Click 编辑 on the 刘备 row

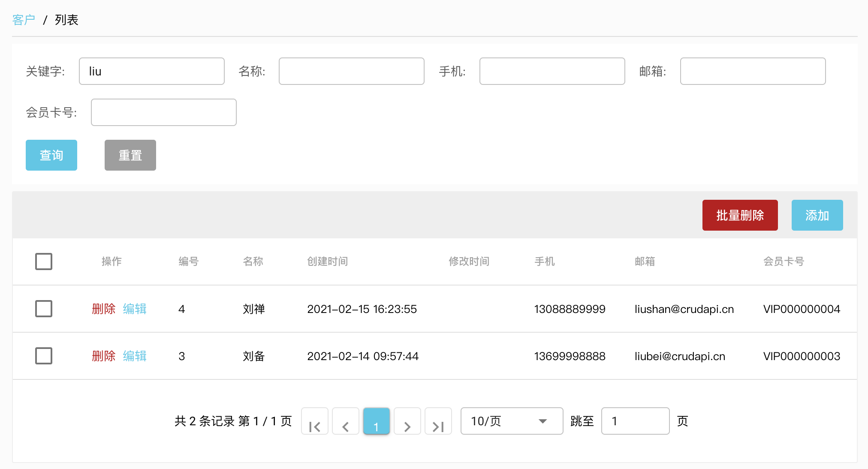click(x=134, y=356)
